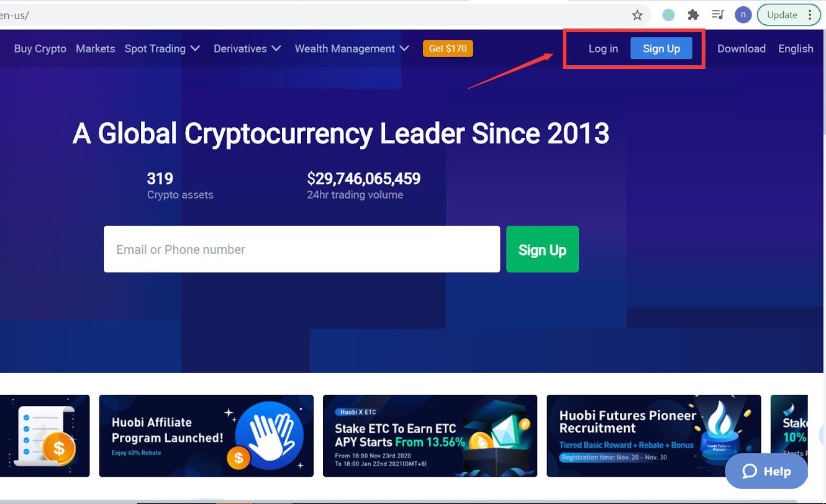This screenshot has width=826, height=504.
Task: Open the media control playlist icon
Action: point(718,15)
